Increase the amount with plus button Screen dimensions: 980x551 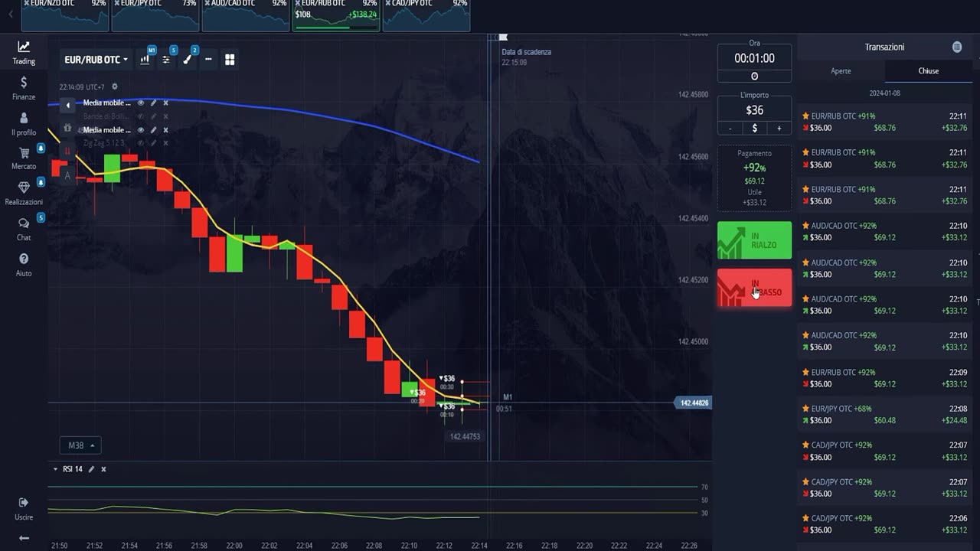(779, 129)
